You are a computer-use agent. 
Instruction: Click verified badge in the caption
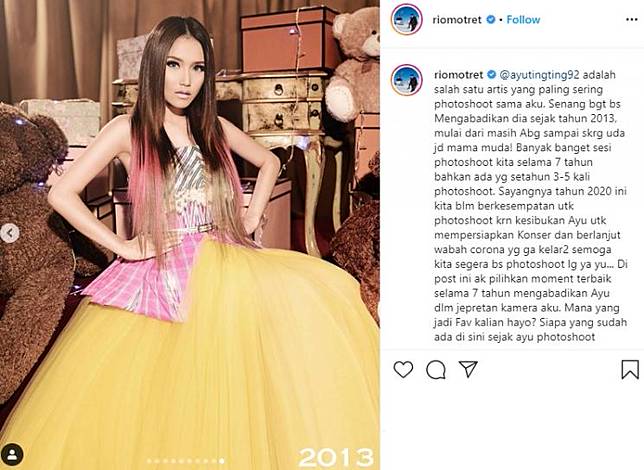click(x=491, y=75)
